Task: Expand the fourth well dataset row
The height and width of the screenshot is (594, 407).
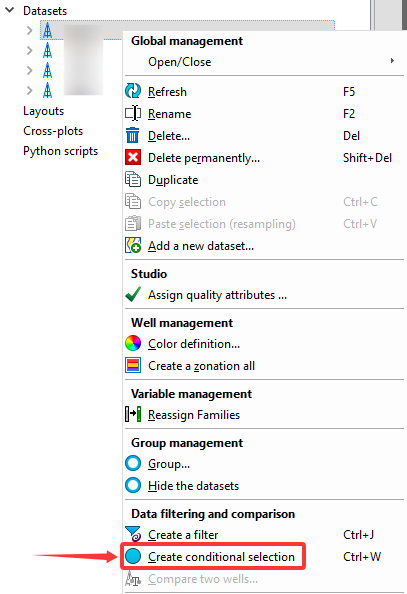Action: click(30, 91)
